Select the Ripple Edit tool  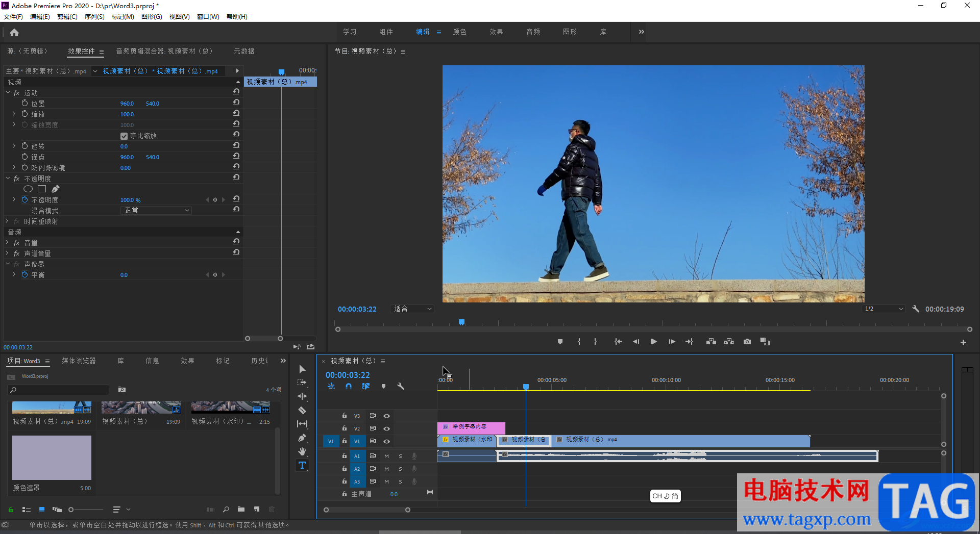[x=302, y=396]
